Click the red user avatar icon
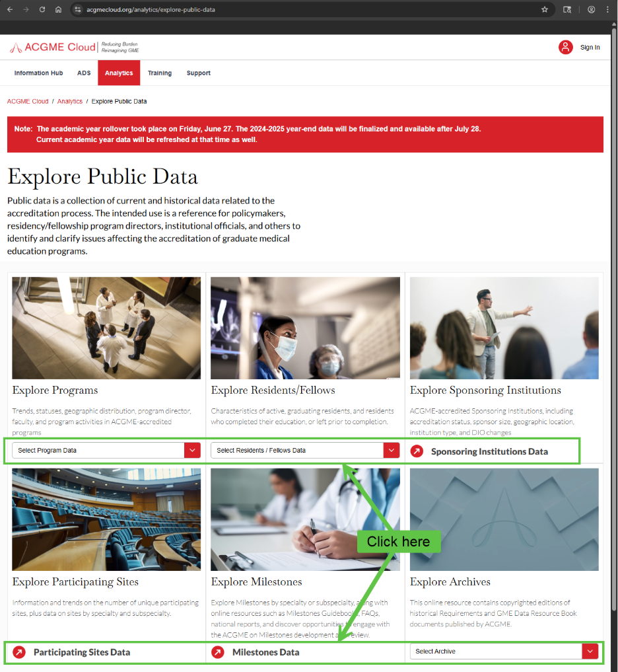 pyautogui.click(x=565, y=47)
